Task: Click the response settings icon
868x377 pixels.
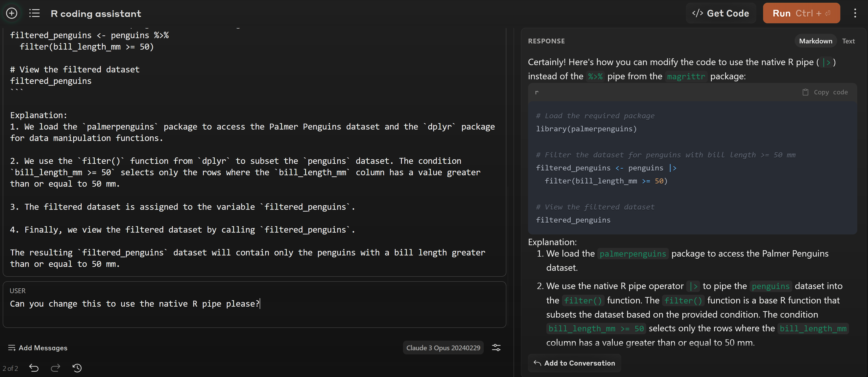Action: 496,348
